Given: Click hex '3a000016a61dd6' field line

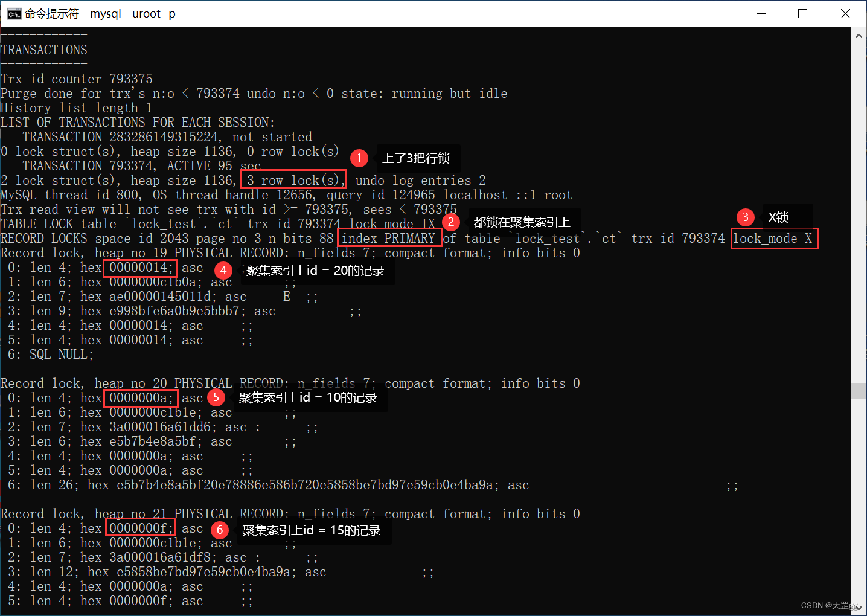Looking at the screenshot, I should pyautogui.click(x=163, y=427).
